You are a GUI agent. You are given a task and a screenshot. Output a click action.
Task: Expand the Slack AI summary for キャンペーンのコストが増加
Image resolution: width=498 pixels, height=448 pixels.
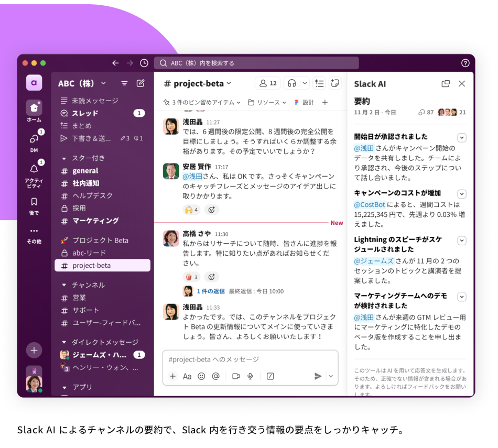tap(462, 194)
